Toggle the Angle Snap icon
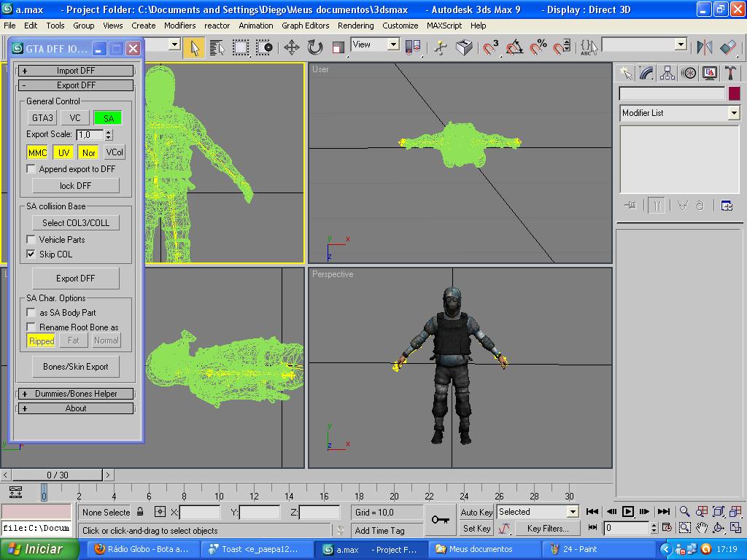This screenshot has height=560, width=747. (x=514, y=48)
